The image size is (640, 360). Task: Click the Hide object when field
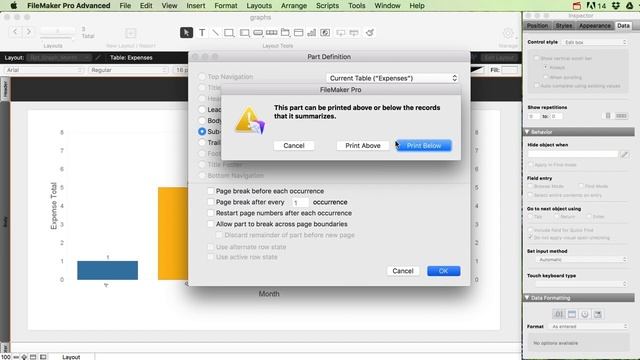point(573,154)
